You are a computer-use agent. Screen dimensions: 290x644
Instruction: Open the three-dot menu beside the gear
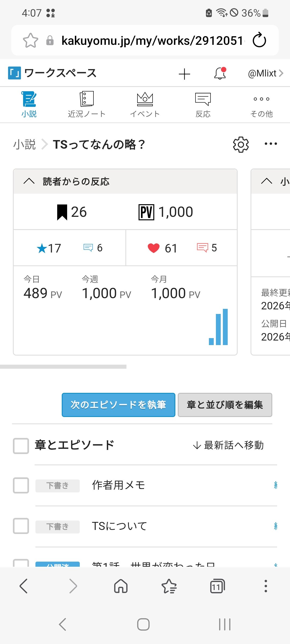(x=271, y=144)
